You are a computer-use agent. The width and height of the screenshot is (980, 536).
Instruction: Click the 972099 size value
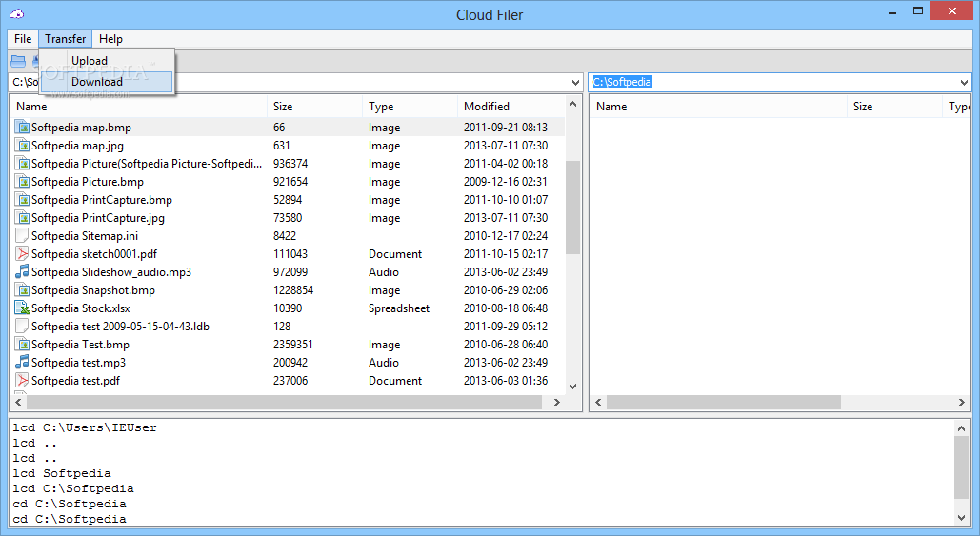290,272
